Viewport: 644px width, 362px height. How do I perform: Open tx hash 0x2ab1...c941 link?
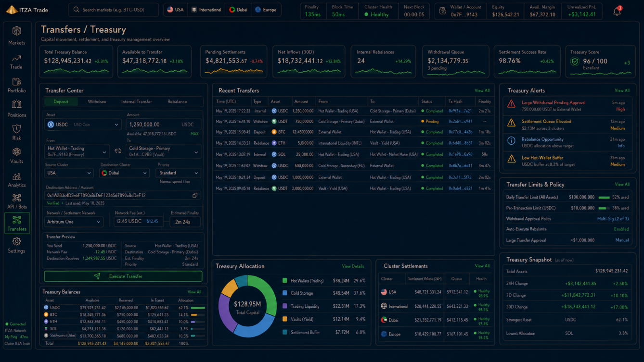pos(460,121)
